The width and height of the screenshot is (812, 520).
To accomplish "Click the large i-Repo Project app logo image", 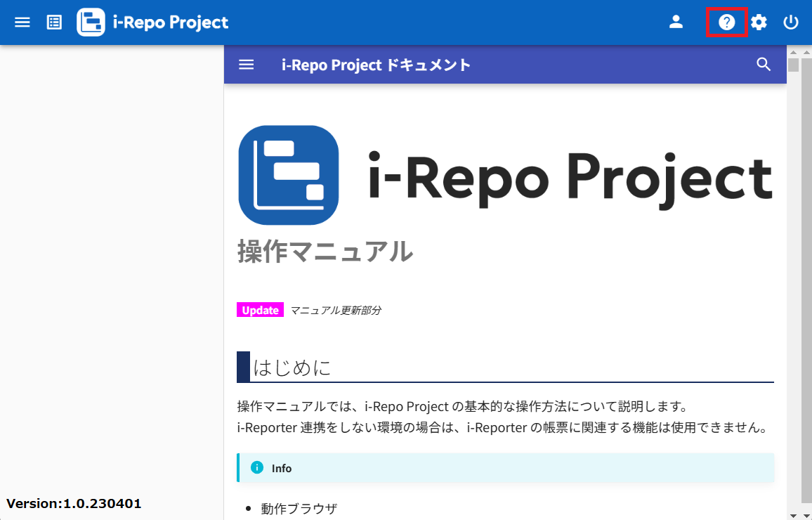I will 288,175.
